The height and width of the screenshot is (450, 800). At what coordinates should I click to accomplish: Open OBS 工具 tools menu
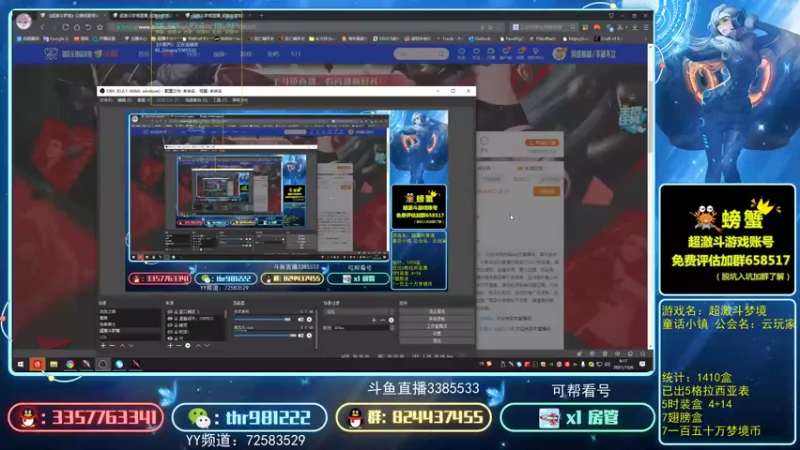tap(220, 100)
